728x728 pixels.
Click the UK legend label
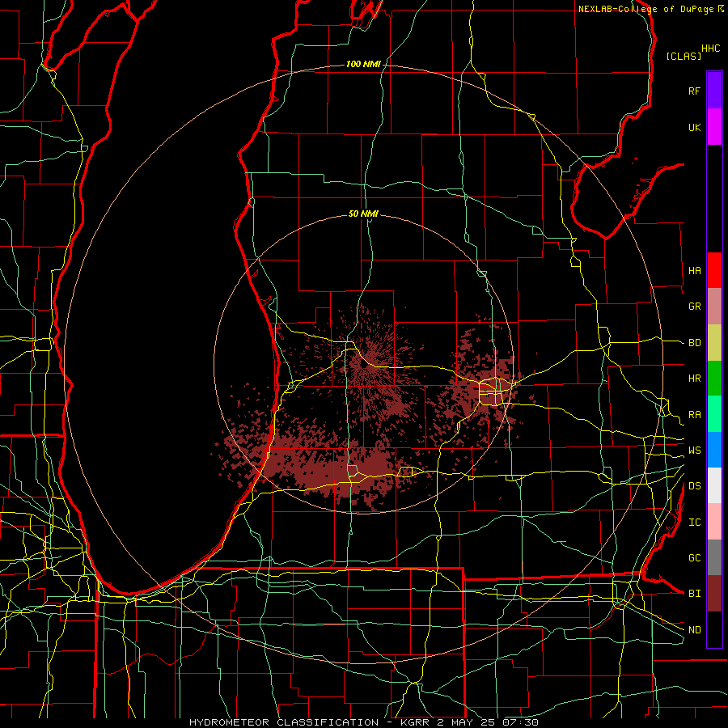point(694,127)
